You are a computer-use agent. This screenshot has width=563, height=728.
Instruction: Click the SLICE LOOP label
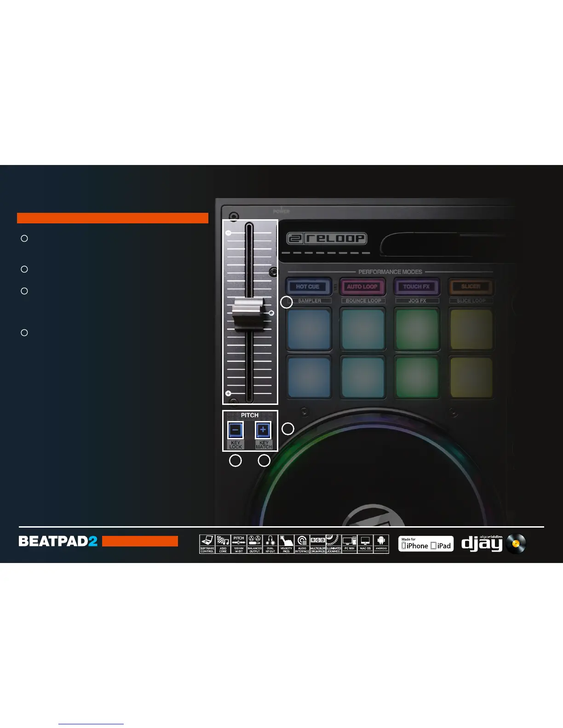pos(471,301)
